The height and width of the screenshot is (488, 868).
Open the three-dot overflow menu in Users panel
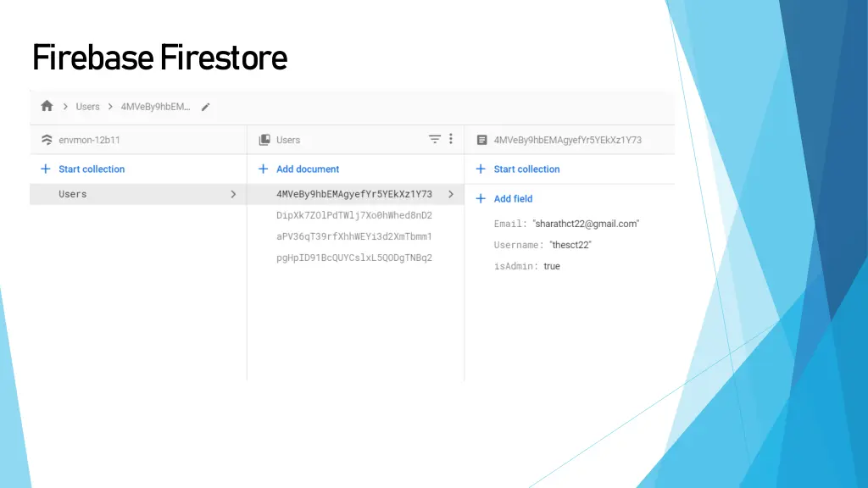450,139
